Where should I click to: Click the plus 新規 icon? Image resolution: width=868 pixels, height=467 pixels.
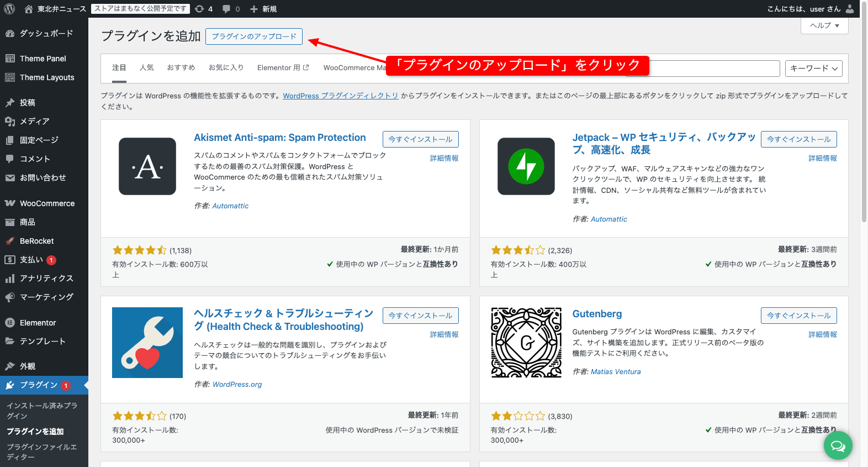(254, 9)
